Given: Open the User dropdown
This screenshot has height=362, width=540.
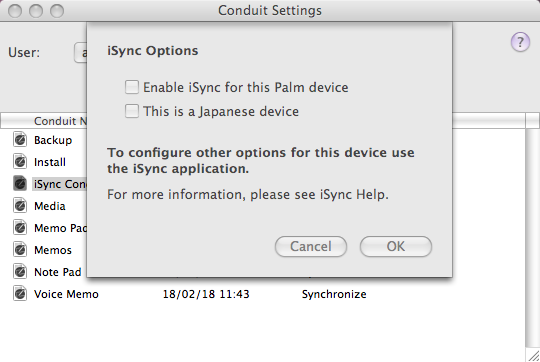Looking at the screenshot, I should 80,53.
